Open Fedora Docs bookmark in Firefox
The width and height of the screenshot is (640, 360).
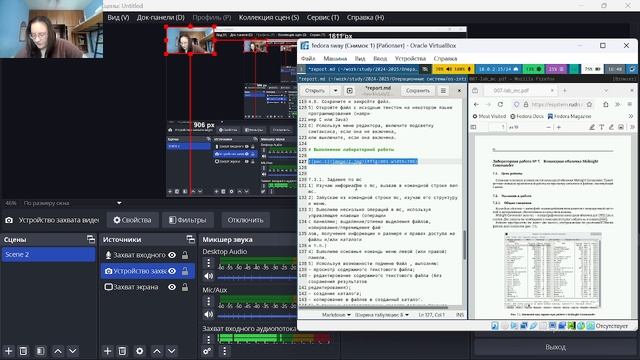[527, 116]
